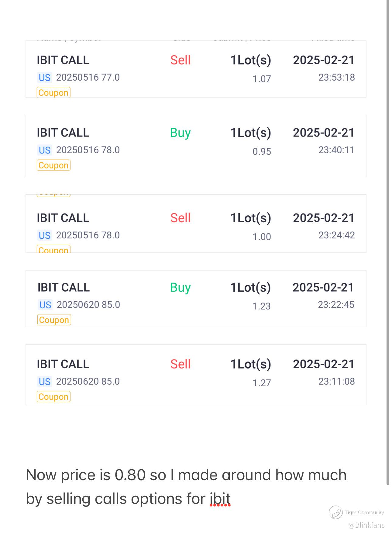Tap the green Buy label on the 23:22:45 order
Image resolution: width=392 pixels, height=534 pixels.
[180, 288]
